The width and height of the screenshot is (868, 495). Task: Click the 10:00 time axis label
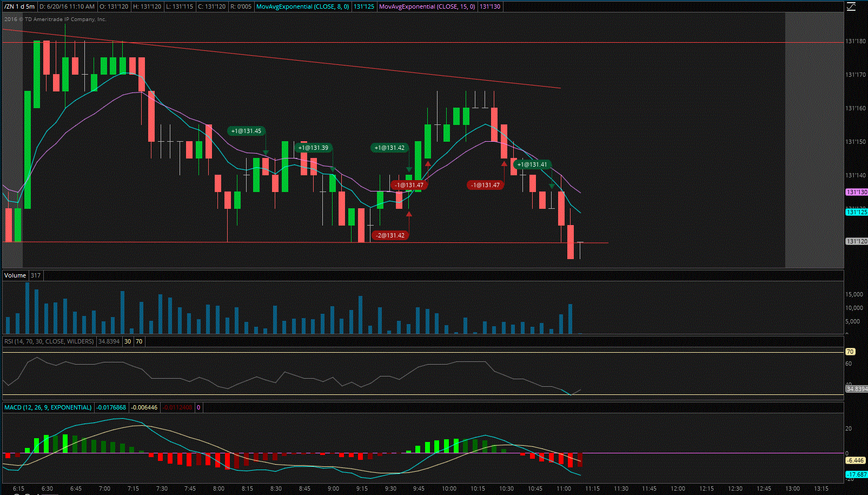pos(449,489)
